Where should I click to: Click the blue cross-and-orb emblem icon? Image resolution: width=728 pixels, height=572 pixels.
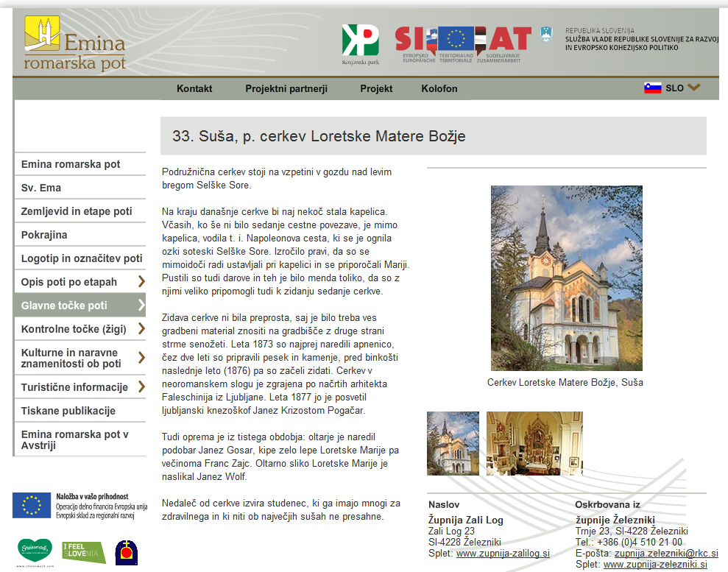[126, 552]
